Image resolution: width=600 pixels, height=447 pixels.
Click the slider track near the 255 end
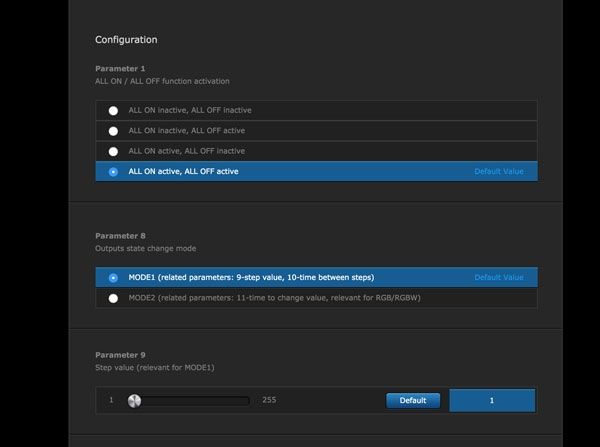tap(243, 401)
